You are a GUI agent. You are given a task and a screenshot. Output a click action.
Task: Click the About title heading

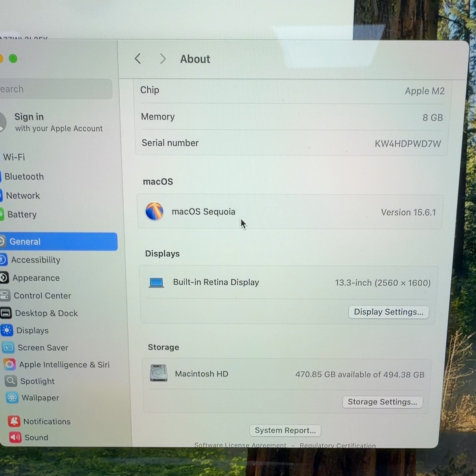195,59
